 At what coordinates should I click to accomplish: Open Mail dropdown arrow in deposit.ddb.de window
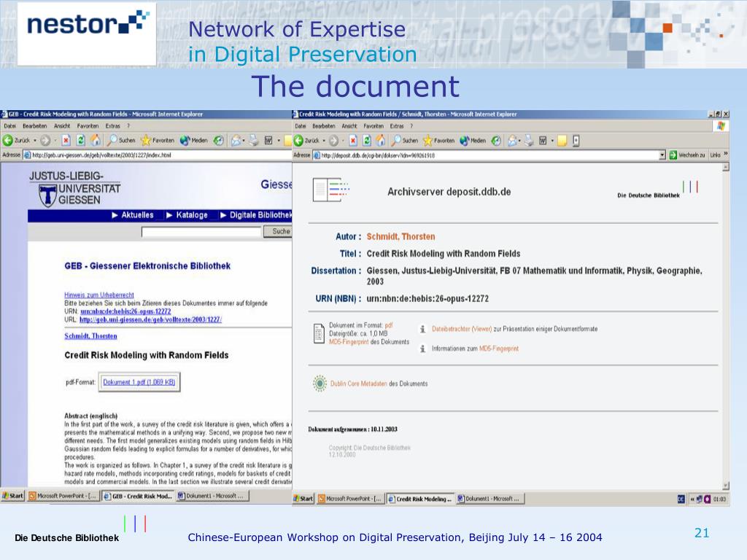click(519, 141)
